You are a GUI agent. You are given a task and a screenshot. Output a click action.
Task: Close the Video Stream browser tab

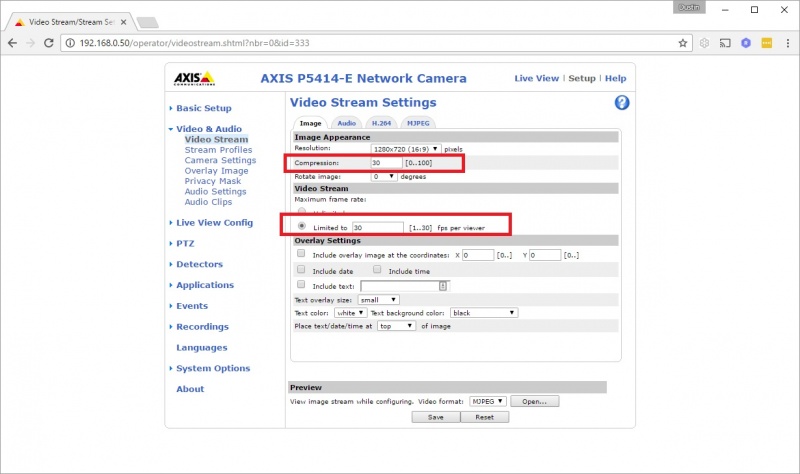(123, 22)
